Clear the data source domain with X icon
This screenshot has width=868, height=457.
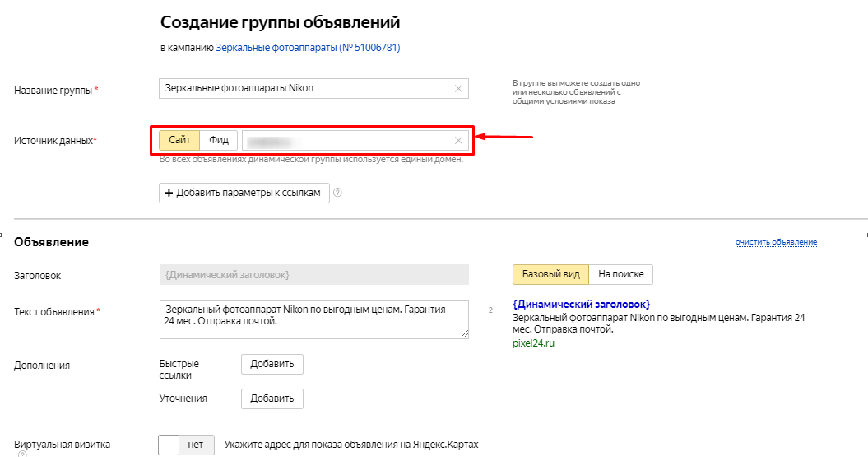click(458, 141)
